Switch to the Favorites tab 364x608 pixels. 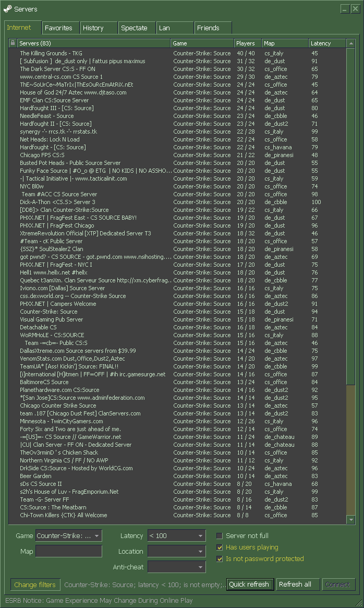pos(60,28)
